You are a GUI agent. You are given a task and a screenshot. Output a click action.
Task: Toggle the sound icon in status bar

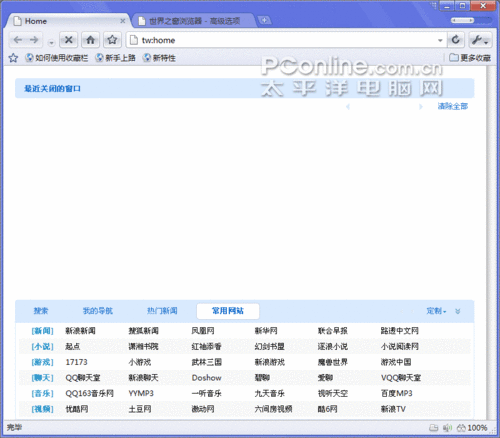[x=447, y=428]
